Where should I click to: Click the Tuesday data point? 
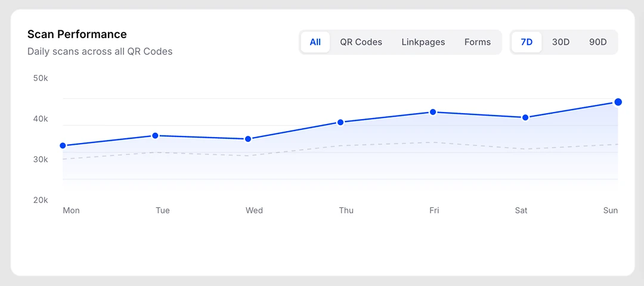pos(155,136)
